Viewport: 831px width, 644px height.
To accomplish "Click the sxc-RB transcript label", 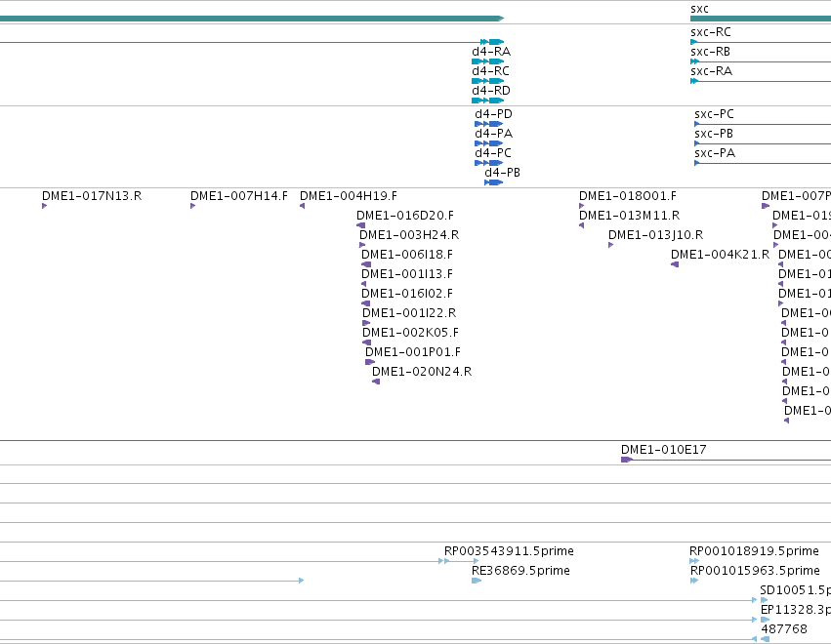I will coord(710,52).
